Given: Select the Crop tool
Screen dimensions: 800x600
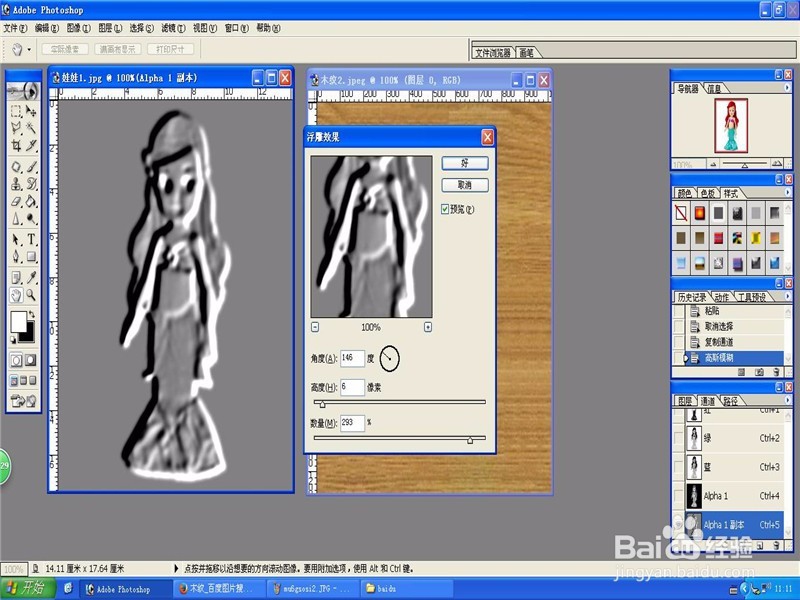Looking at the screenshot, I should [x=16, y=145].
